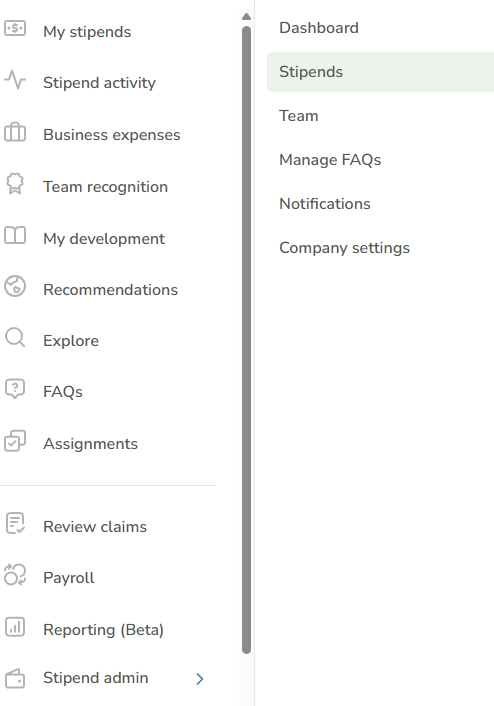Select the Stipend activity pulse icon
This screenshot has width=494, height=706.
[x=15, y=80]
